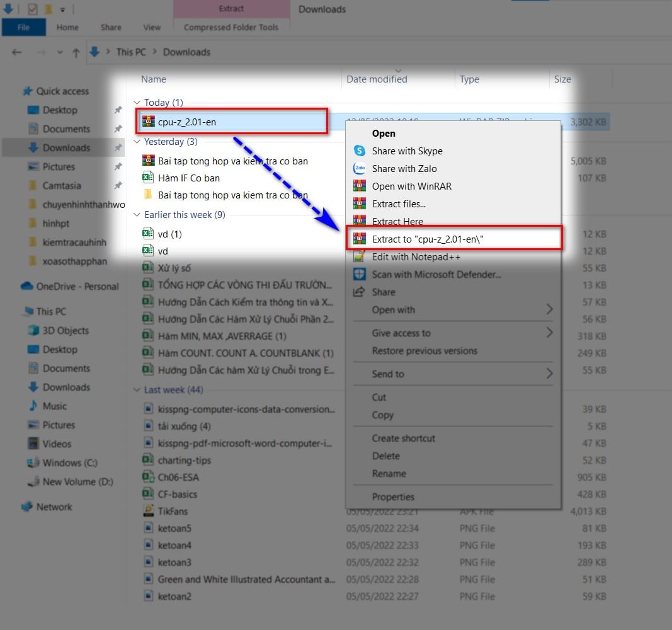Click the quick access toolbar customize dropdown arrow
The image size is (672, 630).
click(62, 9)
